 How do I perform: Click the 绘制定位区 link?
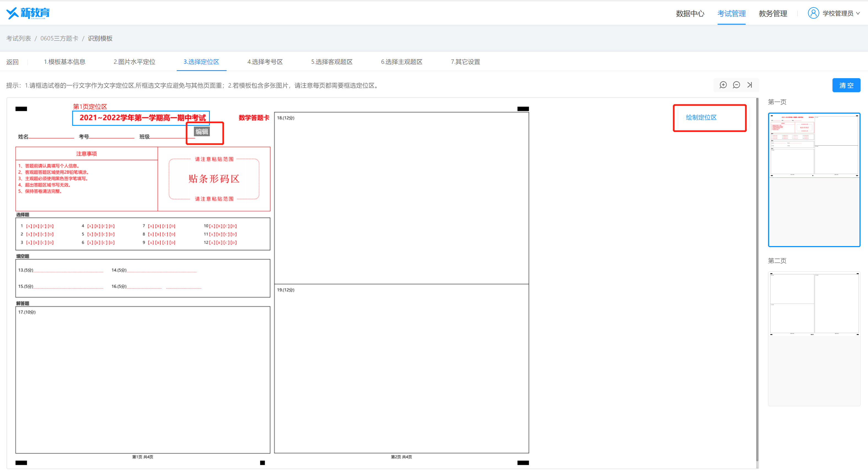[701, 117]
